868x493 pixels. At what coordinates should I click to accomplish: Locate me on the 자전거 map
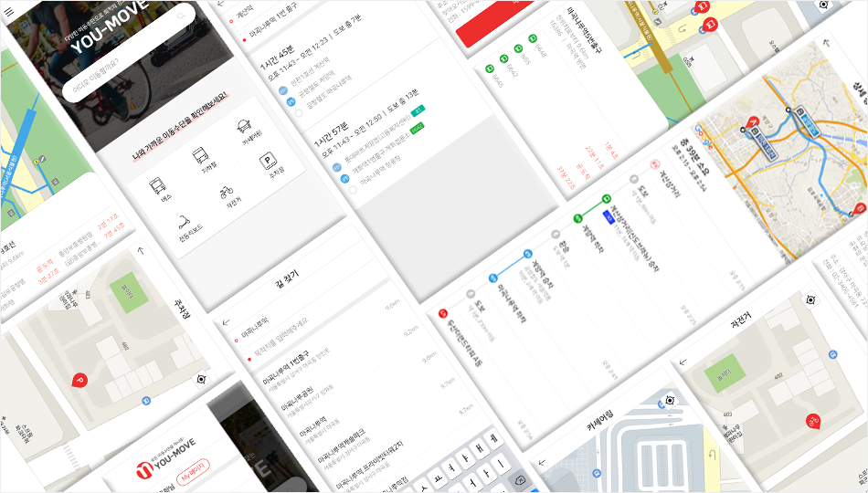[810, 299]
